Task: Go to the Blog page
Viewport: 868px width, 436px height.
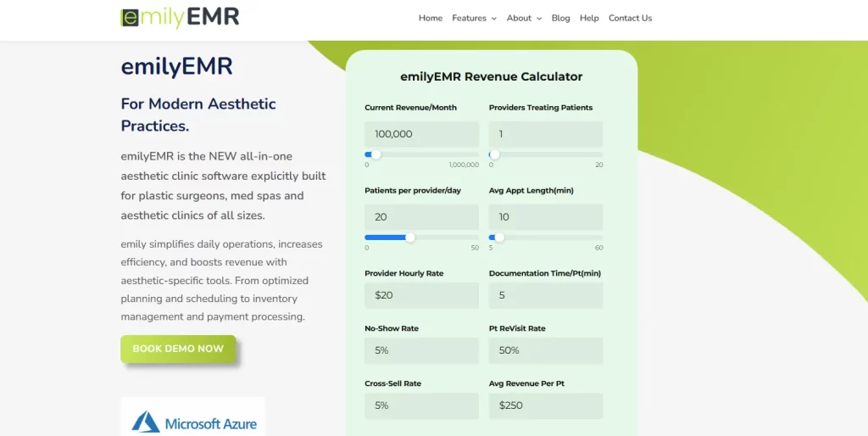Action: click(x=560, y=18)
